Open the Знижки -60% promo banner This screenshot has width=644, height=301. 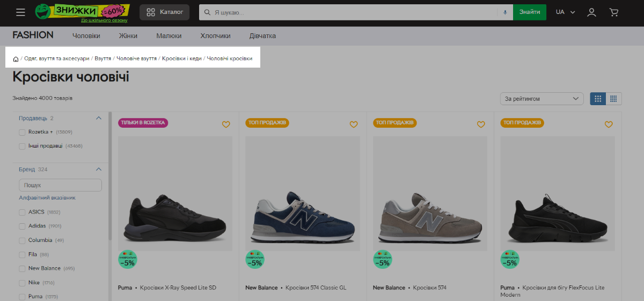(x=92, y=10)
